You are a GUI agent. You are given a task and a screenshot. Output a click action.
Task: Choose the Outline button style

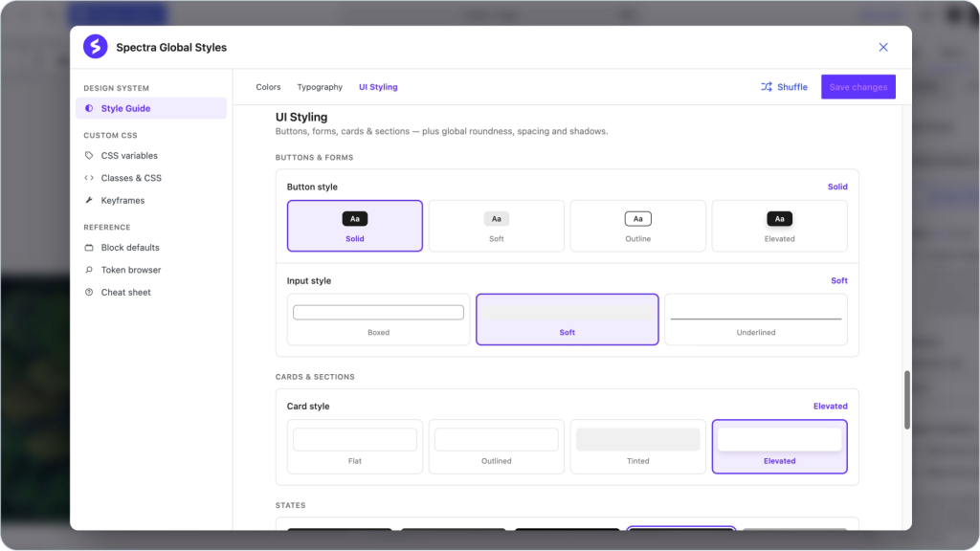tap(638, 226)
